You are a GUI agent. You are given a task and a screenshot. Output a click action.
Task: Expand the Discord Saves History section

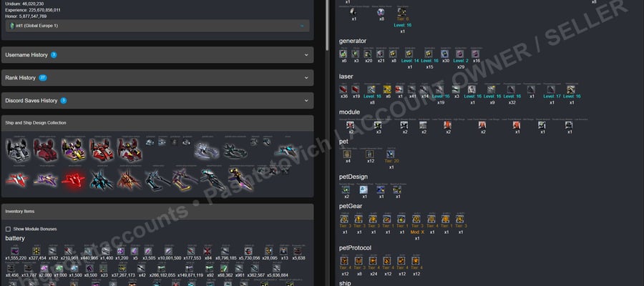157,101
